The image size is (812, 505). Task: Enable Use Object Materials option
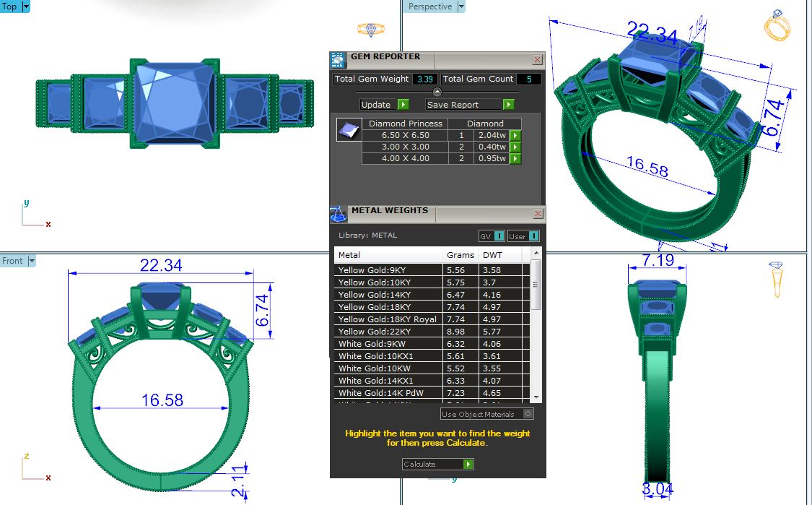tap(528, 414)
